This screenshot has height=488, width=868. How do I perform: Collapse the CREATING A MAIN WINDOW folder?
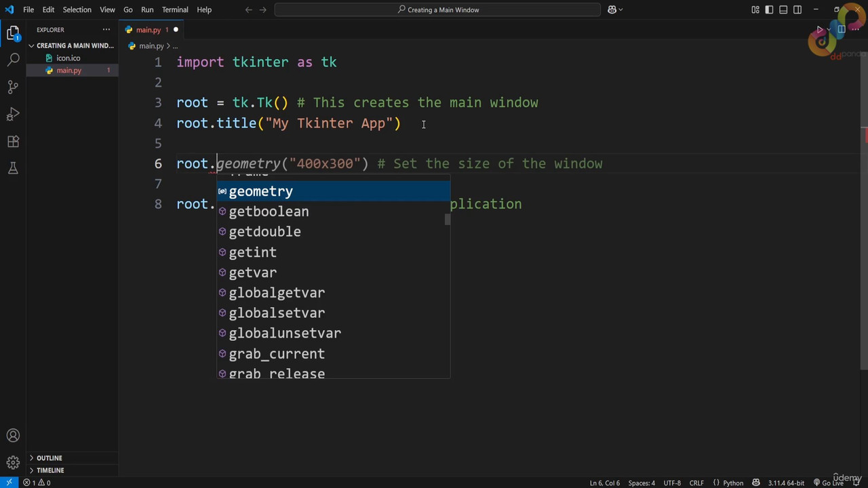coord(71,45)
